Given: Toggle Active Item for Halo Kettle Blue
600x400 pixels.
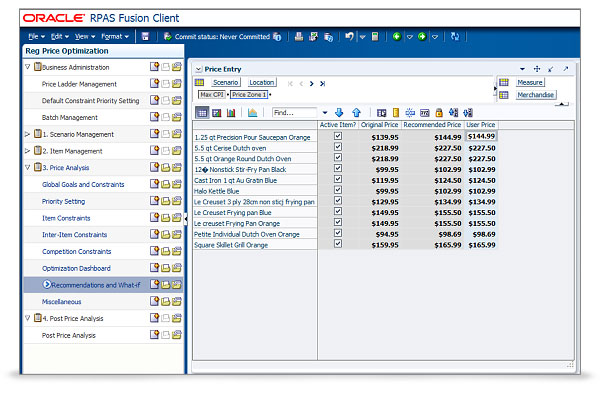Looking at the screenshot, I should (338, 190).
